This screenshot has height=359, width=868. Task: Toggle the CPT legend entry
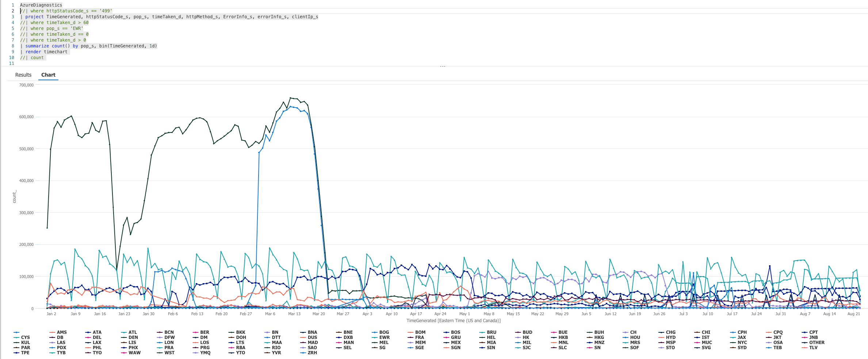(810, 332)
